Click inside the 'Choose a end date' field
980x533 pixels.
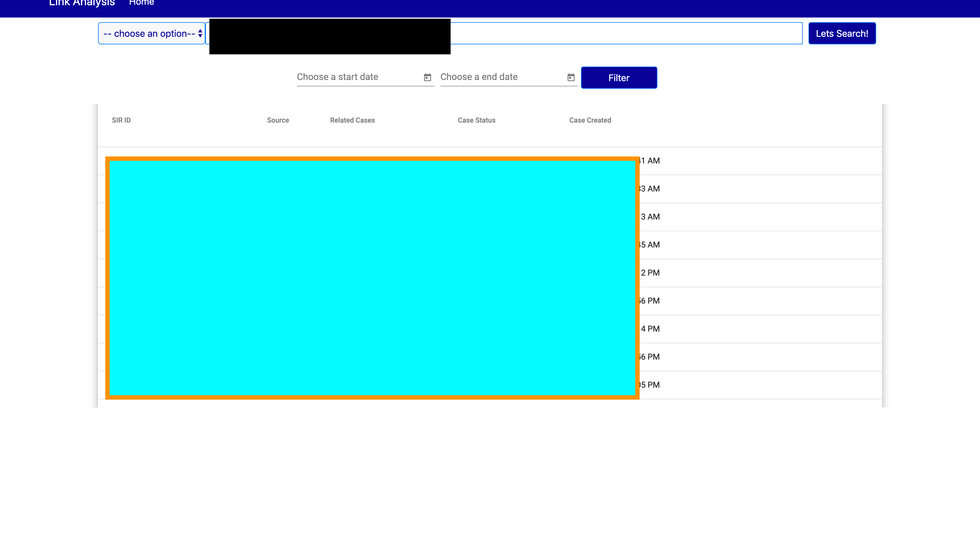click(x=495, y=77)
